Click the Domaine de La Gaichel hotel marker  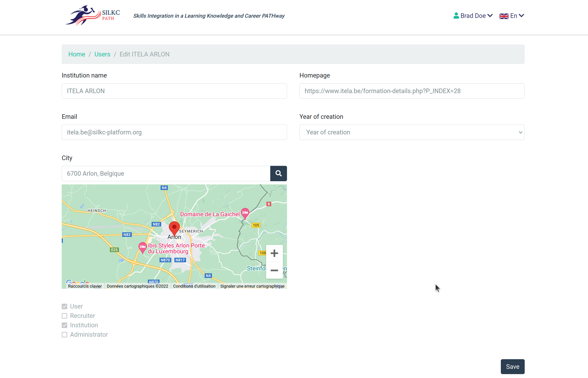click(x=245, y=213)
